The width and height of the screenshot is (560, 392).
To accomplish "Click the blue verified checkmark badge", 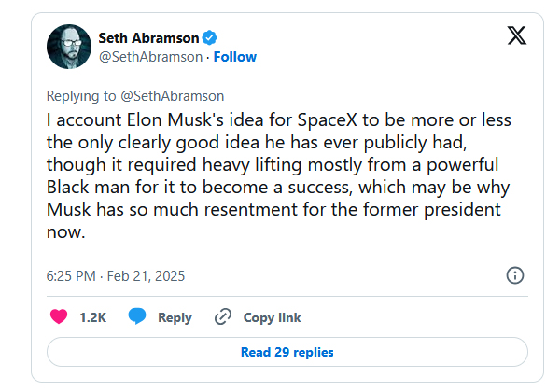I will tap(211, 37).
